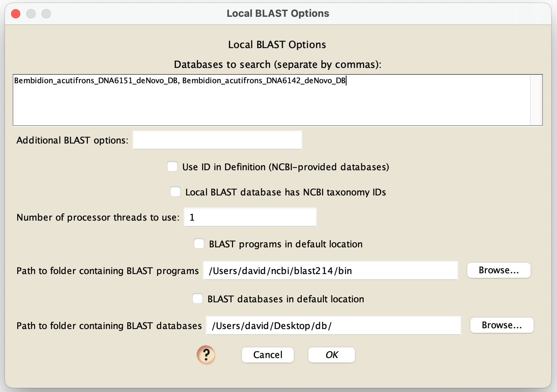Open help via the question mark icon
The width and height of the screenshot is (557, 392).
pos(206,355)
